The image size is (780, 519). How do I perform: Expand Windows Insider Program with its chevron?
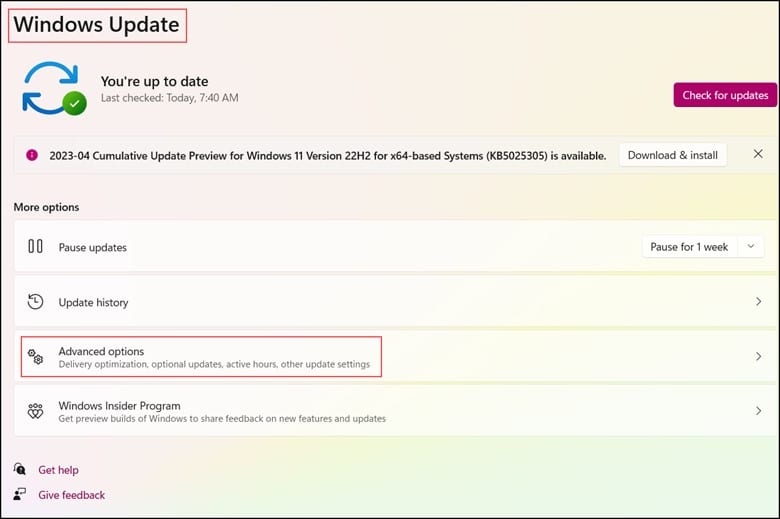[x=758, y=411]
